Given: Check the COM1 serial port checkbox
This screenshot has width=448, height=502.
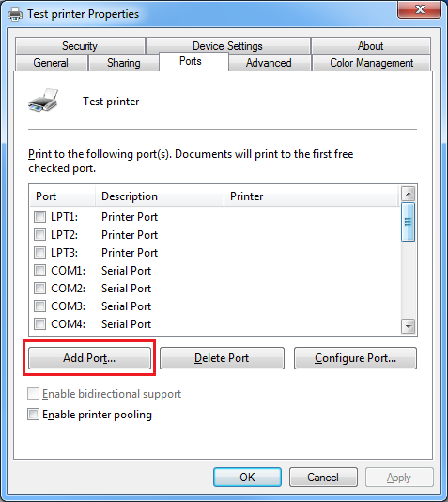Looking at the screenshot, I should tap(39, 270).
